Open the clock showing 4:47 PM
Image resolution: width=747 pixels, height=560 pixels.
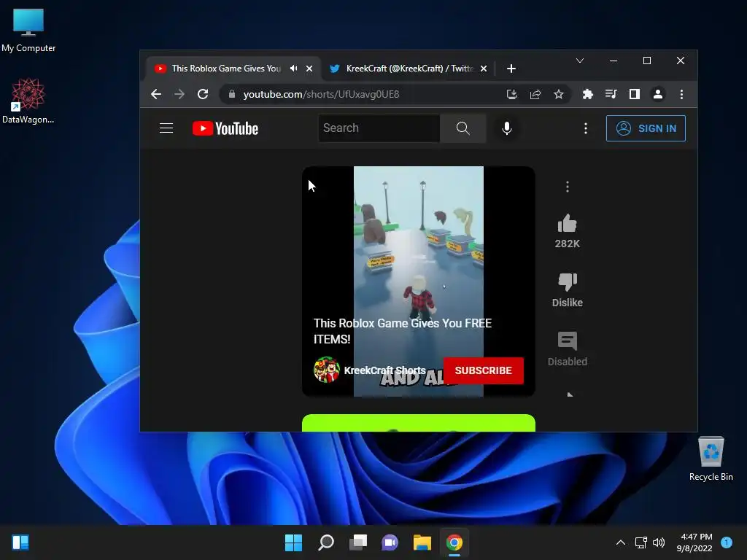point(694,542)
